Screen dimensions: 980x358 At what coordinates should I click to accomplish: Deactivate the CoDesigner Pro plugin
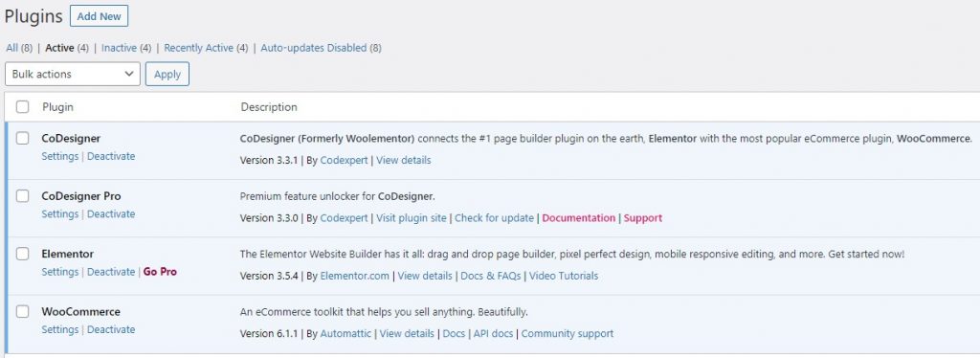click(x=111, y=213)
